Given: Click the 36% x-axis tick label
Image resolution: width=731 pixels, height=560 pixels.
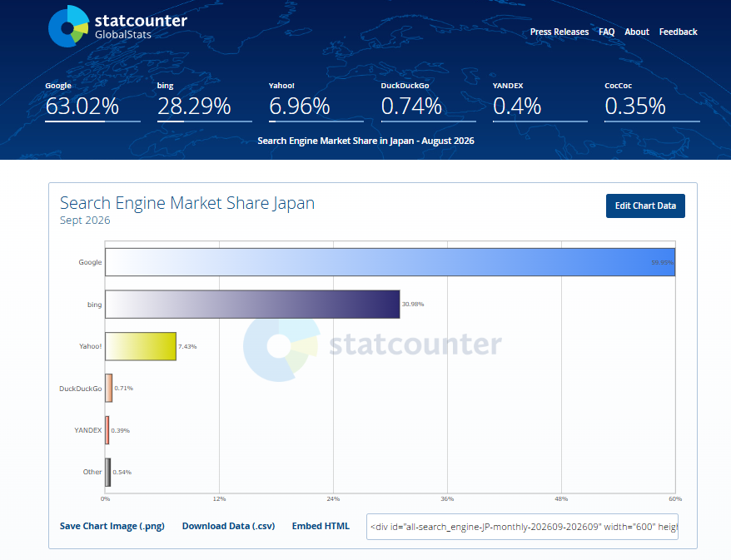Looking at the screenshot, I should [x=447, y=499].
